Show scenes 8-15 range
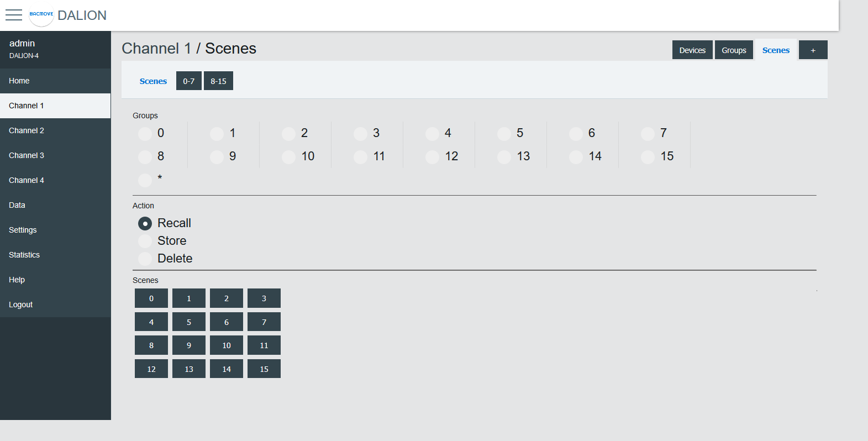The image size is (868, 441). (218, 81)
